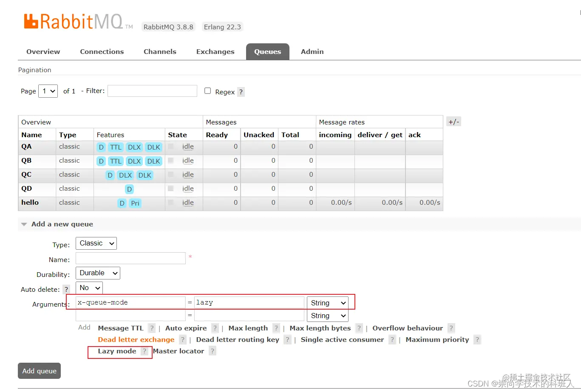Select the Queues tab

[268, 51]
